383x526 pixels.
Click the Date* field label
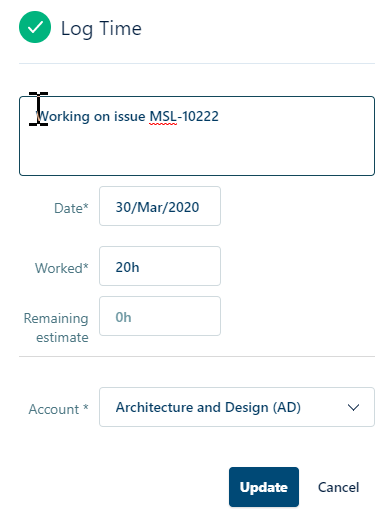71,208
